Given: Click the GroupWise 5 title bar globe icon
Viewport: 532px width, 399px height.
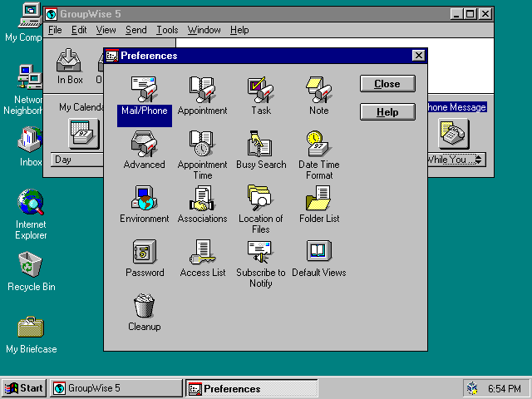Looking at the screenshot, I should [52, 14].
